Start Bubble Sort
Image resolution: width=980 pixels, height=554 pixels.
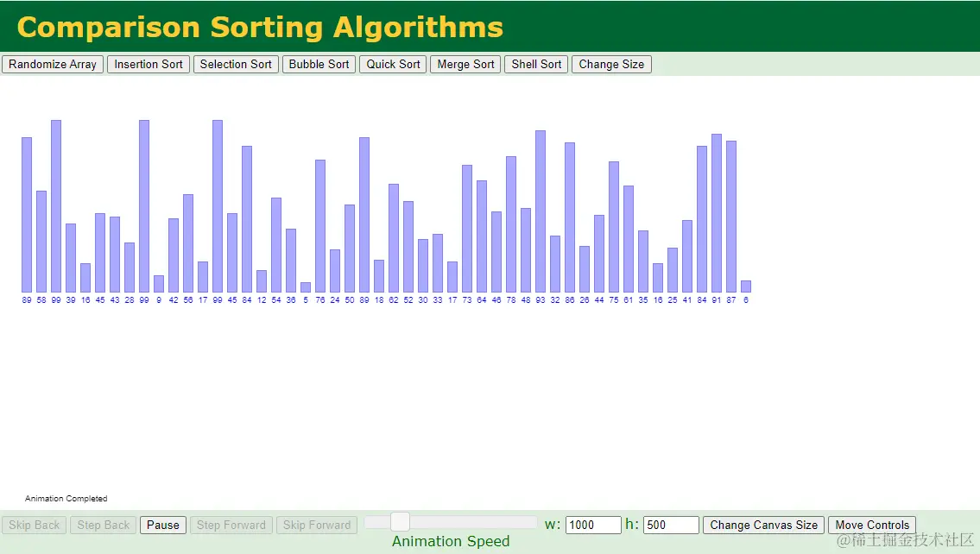319,65
